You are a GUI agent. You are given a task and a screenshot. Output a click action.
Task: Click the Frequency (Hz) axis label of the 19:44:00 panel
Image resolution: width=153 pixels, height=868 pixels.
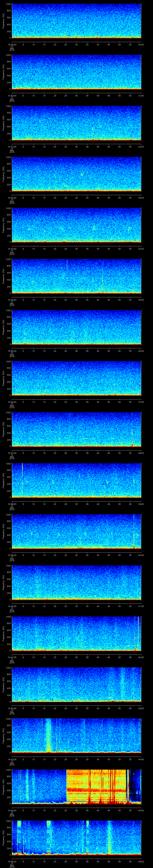coord(3,786)
